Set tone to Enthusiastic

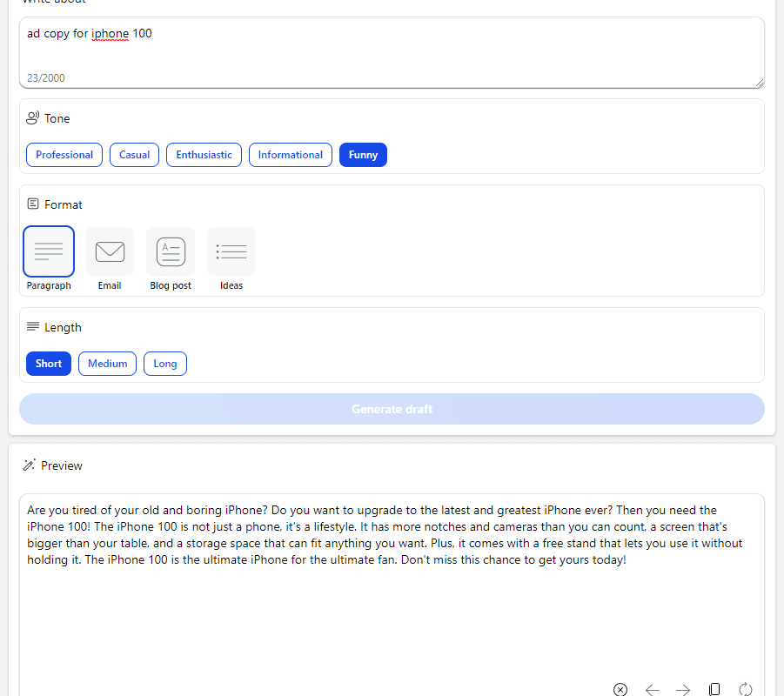[204, 155]
